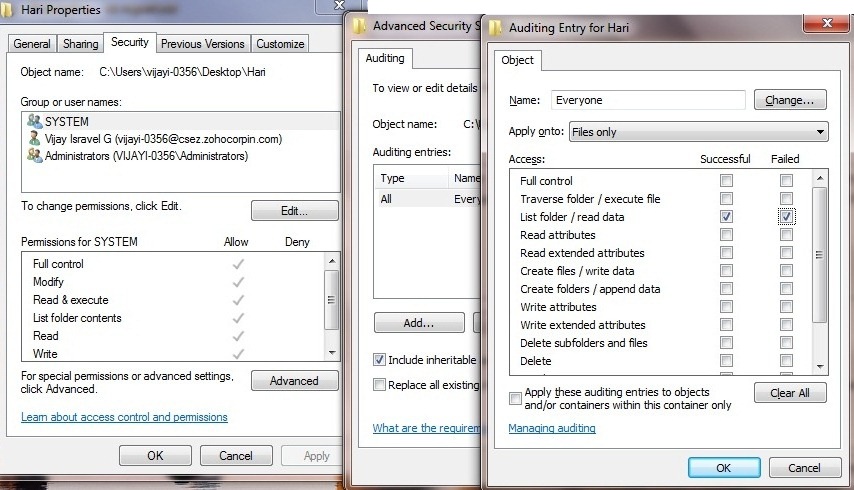Screen dimensions: 854x490
Task: Click Access list scroll down arrow
Action: 820,367
